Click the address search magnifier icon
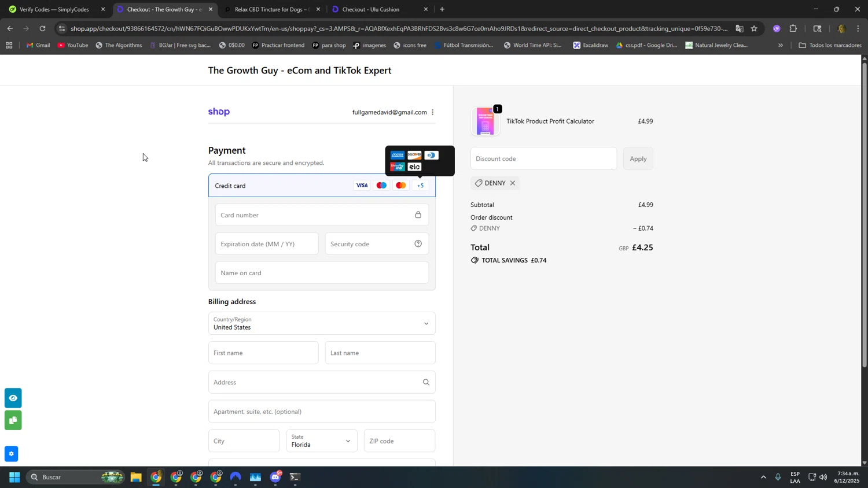This screenshot has height=488, width=868. pyautogui.click(x=426, y=382)
